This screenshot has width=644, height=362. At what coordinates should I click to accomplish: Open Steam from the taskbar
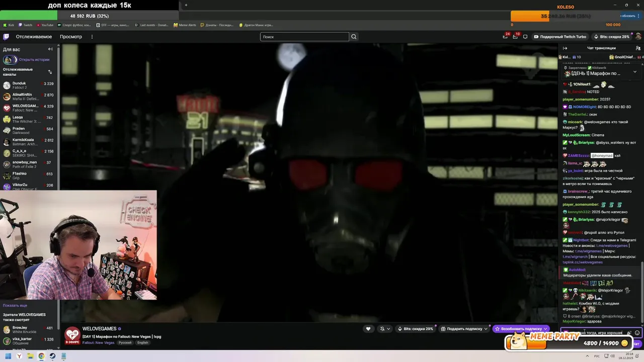tap(52, 356)
